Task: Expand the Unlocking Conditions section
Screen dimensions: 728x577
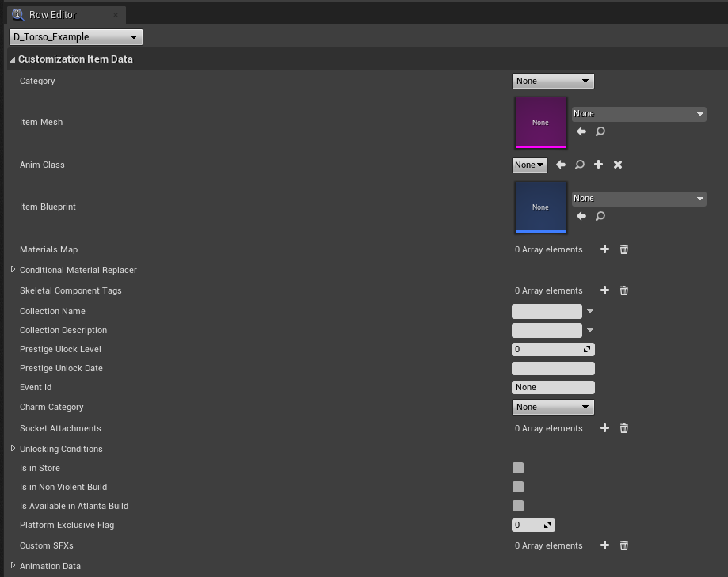Action: (13, 449)
